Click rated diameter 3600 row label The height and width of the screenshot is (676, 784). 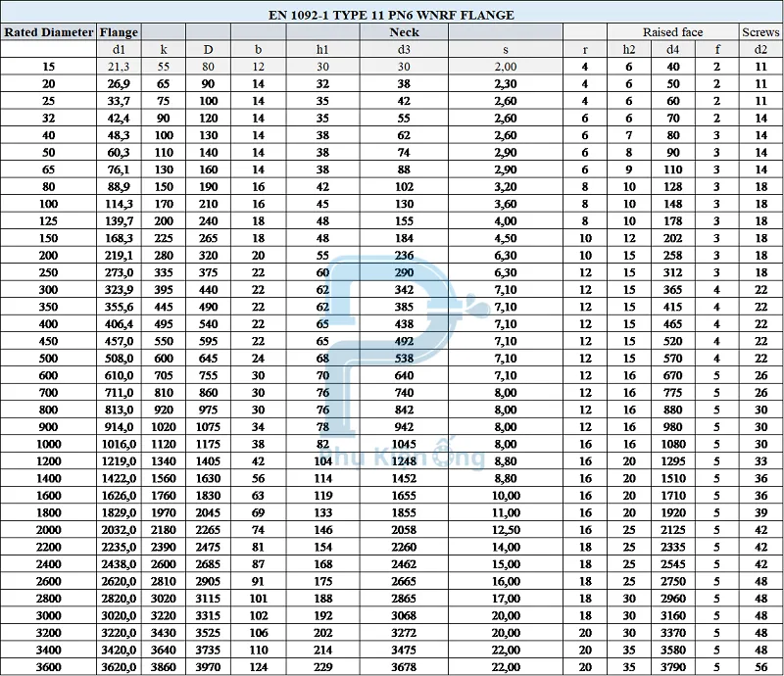(x=48, y=667)
